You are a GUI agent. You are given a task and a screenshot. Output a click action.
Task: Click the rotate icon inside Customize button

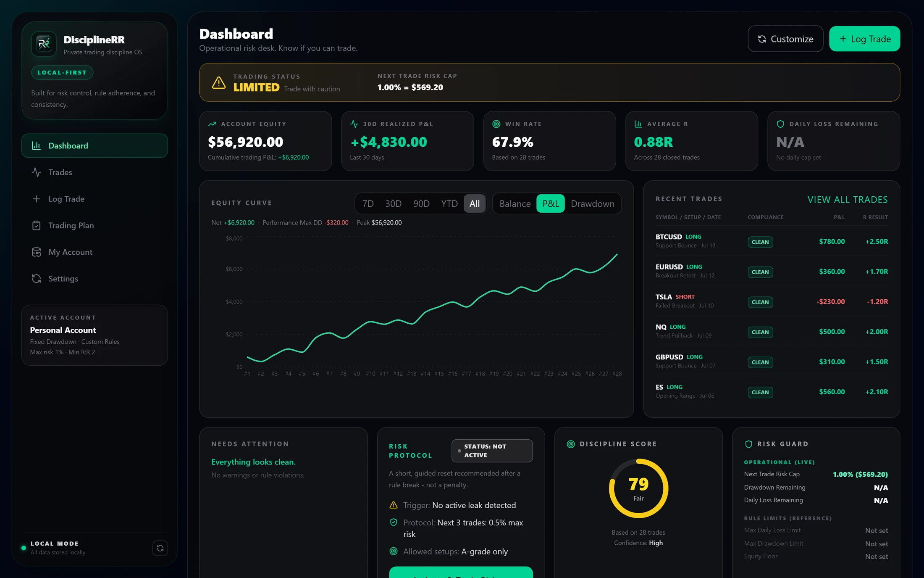(x=762, y=39)
